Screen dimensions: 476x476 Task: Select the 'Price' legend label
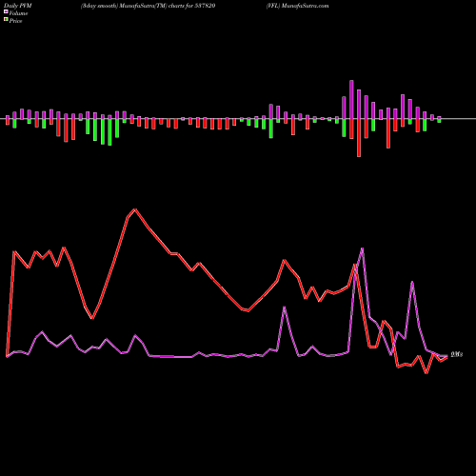coord(15,21)
